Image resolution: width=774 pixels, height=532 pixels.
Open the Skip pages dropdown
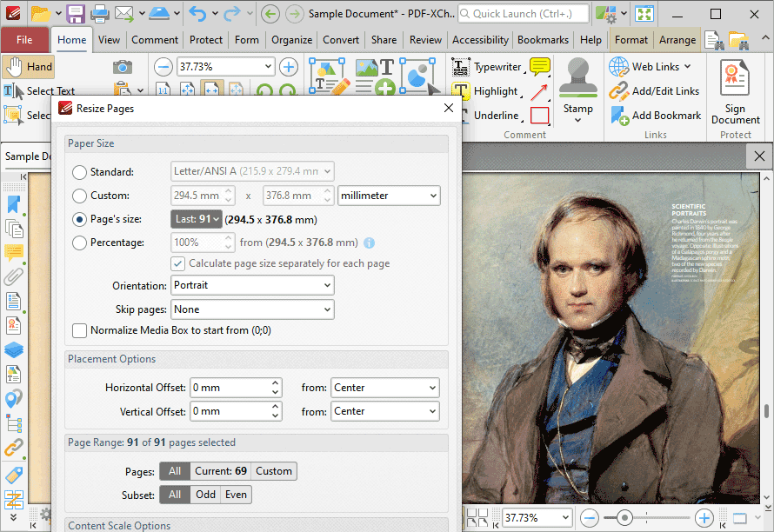point(252,309)
